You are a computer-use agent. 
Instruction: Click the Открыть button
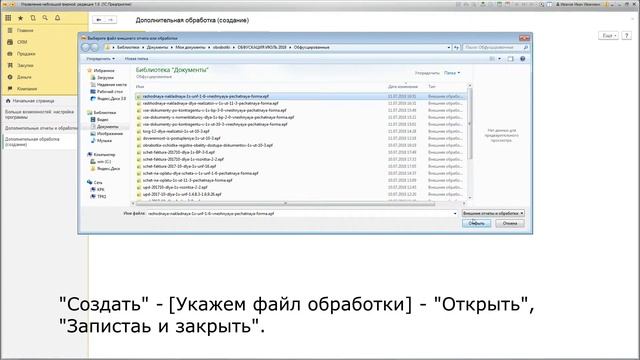[476, 224]
